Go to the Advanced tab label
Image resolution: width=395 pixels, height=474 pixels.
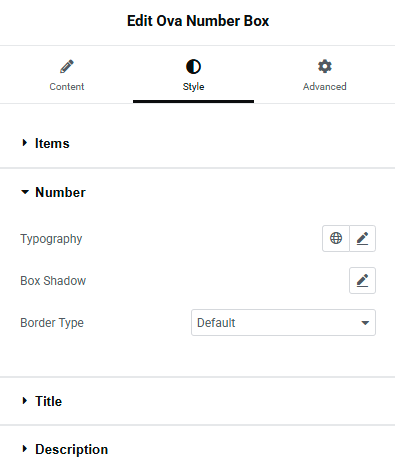(x=325, y=87)
